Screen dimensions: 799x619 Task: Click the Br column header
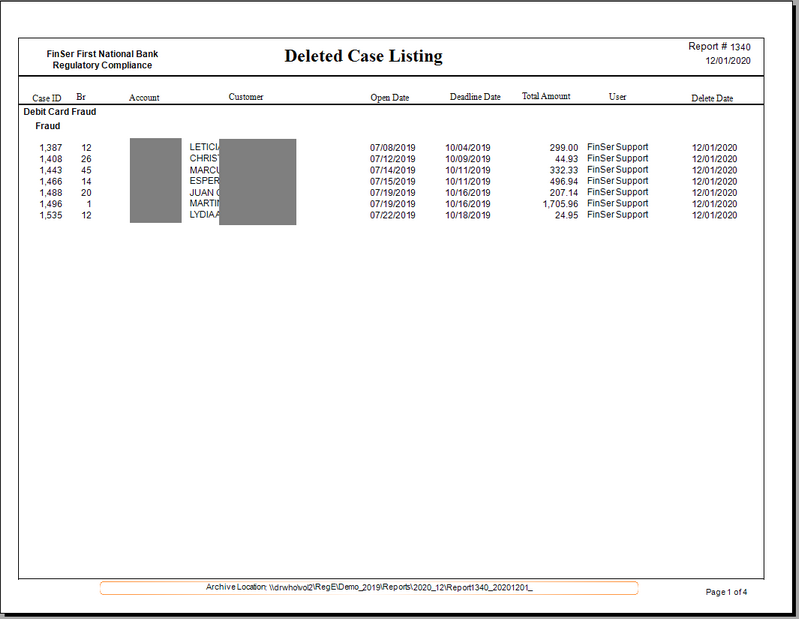(x=81, y=96)
